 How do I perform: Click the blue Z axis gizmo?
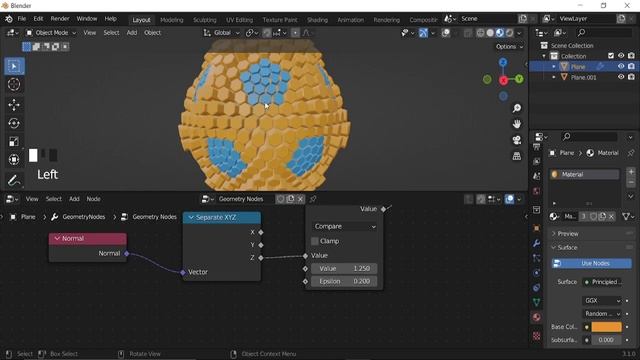coord(503,62)
